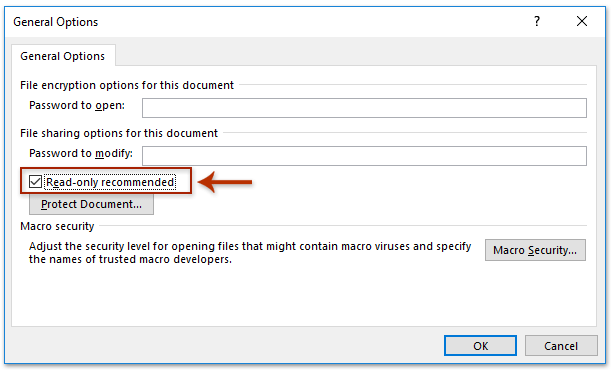Click the macro viruses description text

[250, 253]
